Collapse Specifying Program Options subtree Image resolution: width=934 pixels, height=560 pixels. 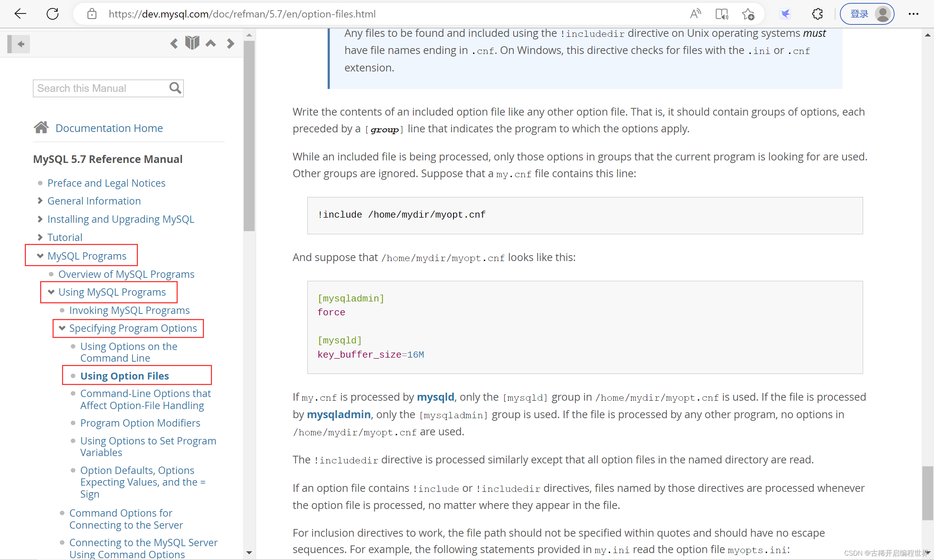62,328
